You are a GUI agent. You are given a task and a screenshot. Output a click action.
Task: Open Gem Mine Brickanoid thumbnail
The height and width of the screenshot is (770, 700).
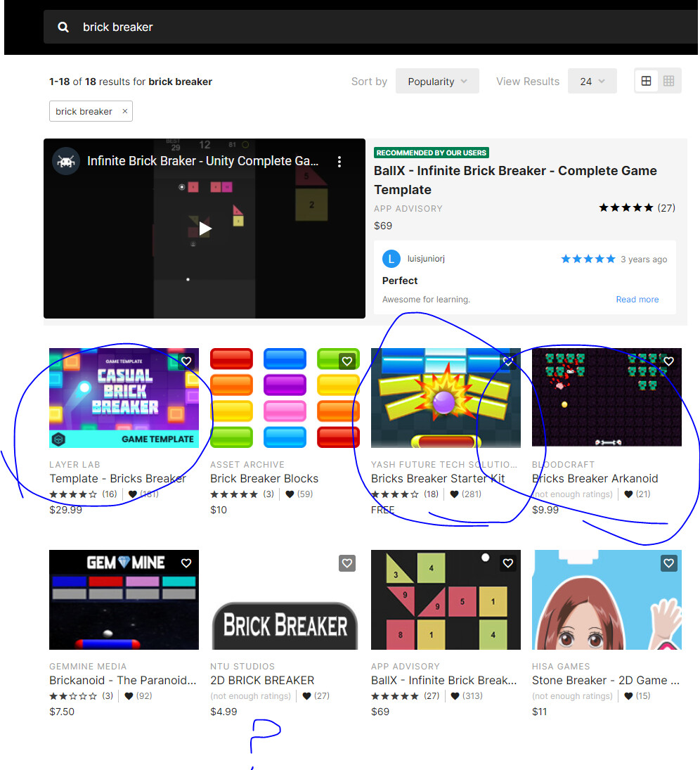click(x=124, y=600)
